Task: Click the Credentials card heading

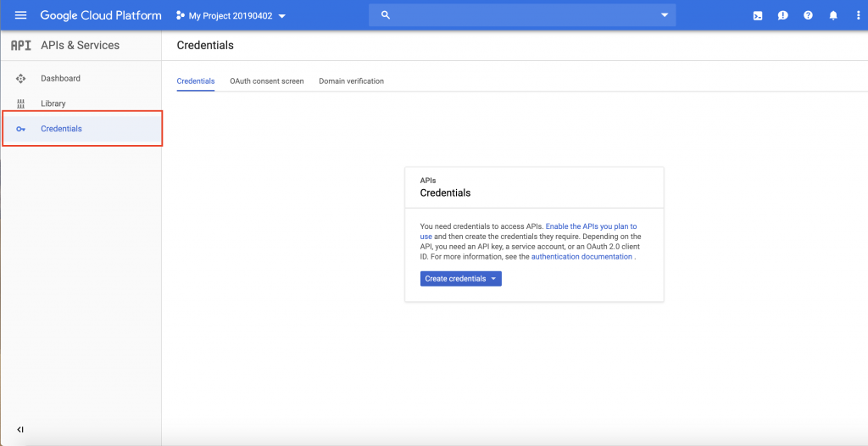Action: point(445,193)
